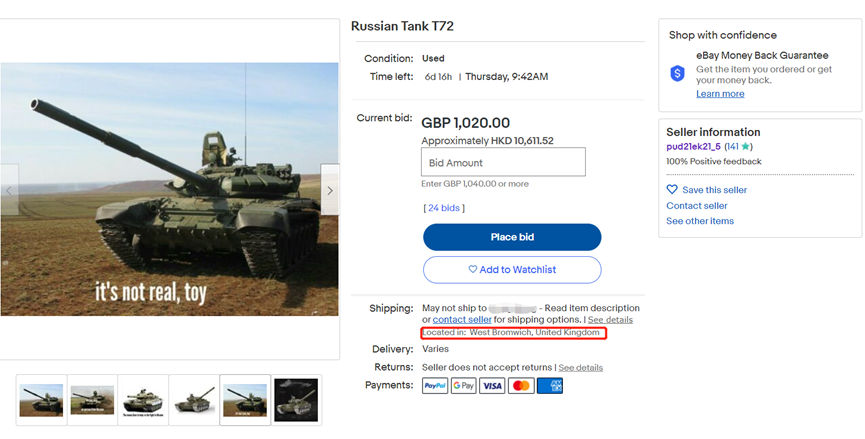Image resolution: width=865 pixels, height=439 pixels.
Task: Click the Bid Amount input field
Action: coord(503,162)
